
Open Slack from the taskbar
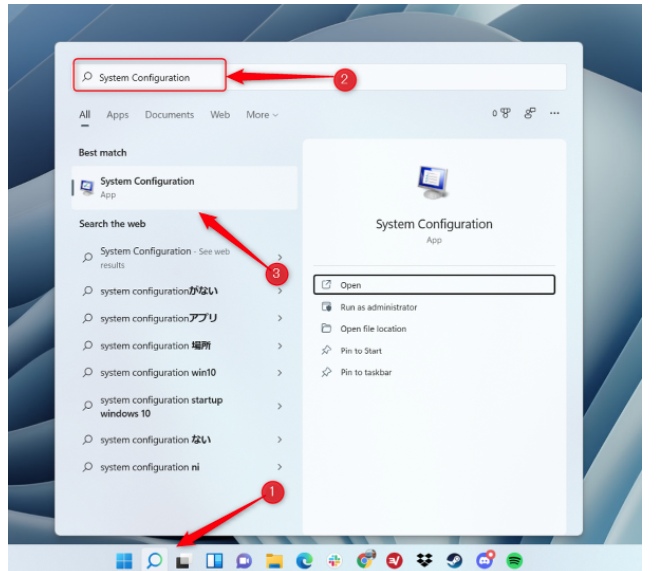pyautogui.click(x=334, y=560)
